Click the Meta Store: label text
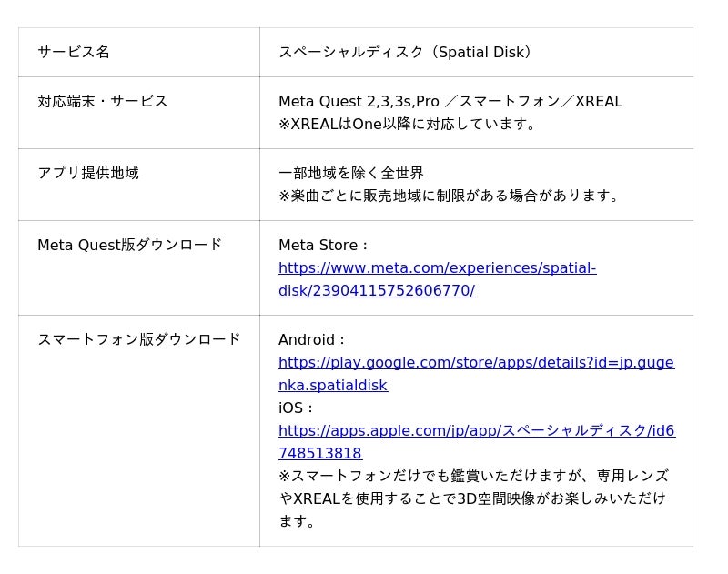Screen dimensions: 728x574 pos(323,246)
